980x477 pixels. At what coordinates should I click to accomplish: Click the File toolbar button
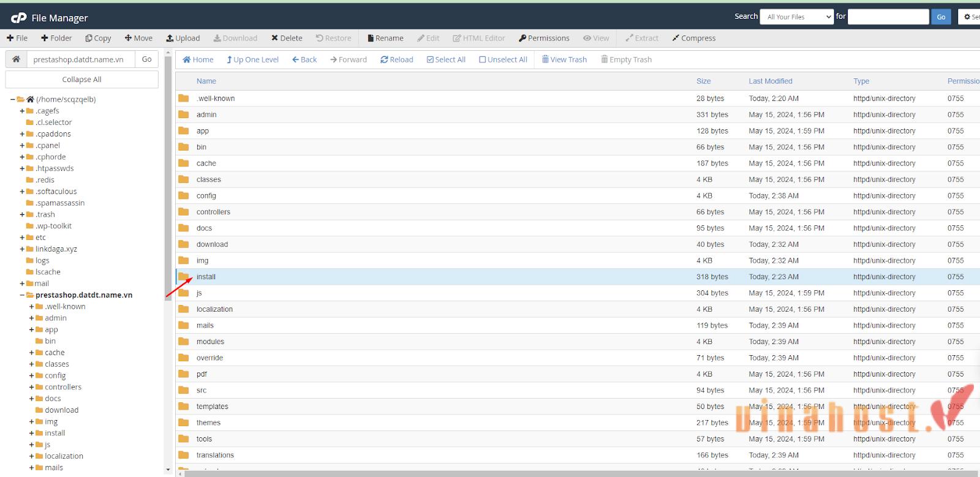pyautogui.click(x=17, y=38)
